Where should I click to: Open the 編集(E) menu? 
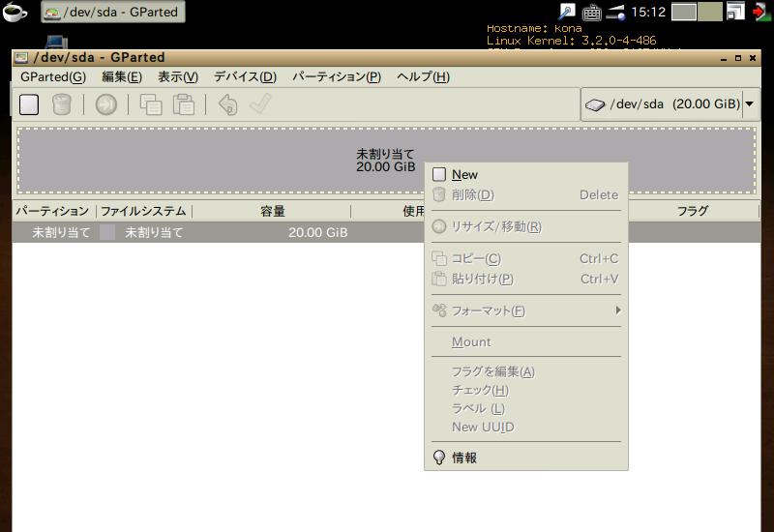click(x=122, y=77)
